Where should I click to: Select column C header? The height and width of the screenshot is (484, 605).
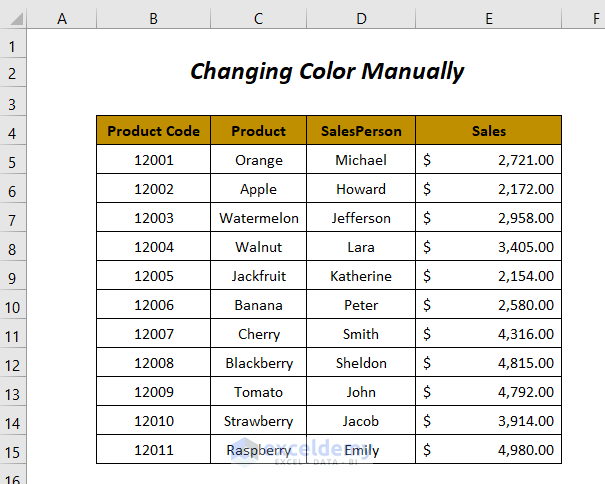point(259,19)
